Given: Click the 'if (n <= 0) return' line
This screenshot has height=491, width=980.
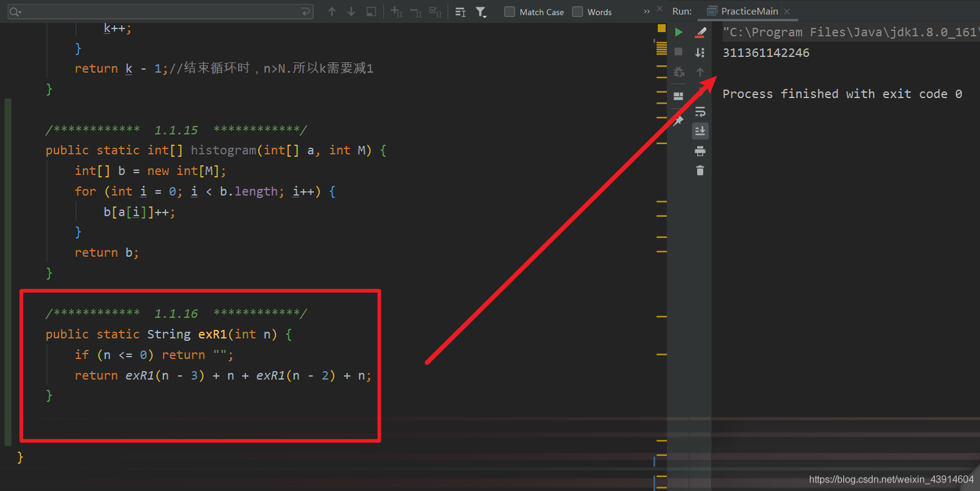Looking at the screenshot, I should [x=154, y=355].
